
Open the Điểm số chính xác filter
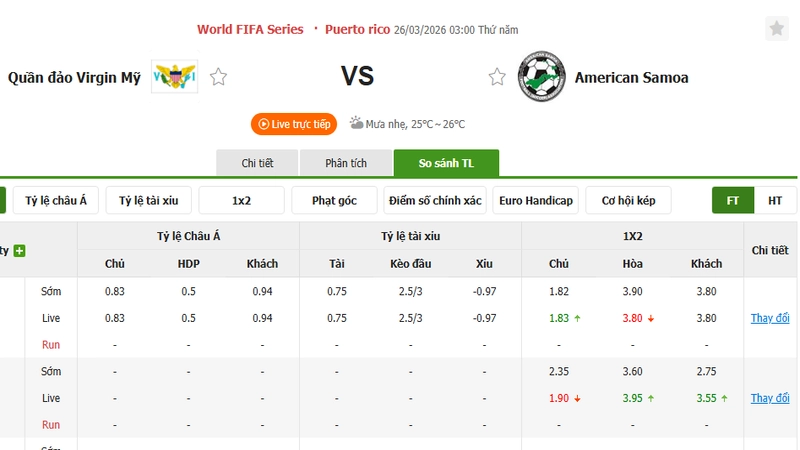tap(435, 200)
